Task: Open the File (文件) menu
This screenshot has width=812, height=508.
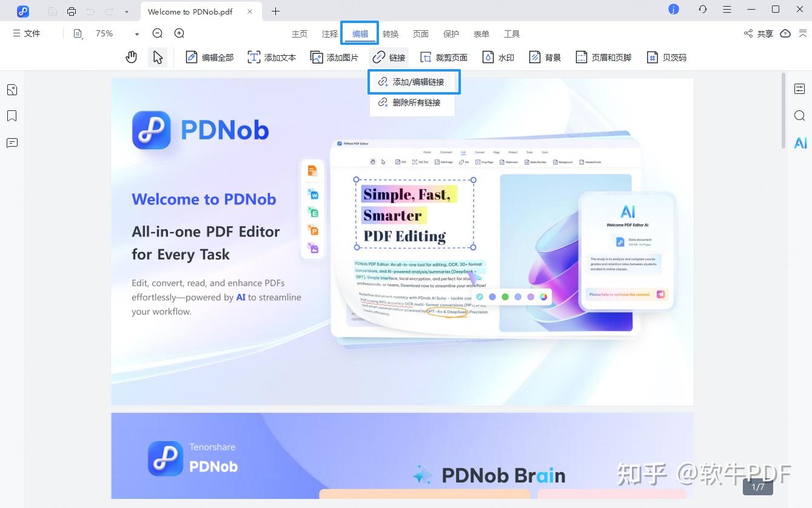Action: (27, 33)
